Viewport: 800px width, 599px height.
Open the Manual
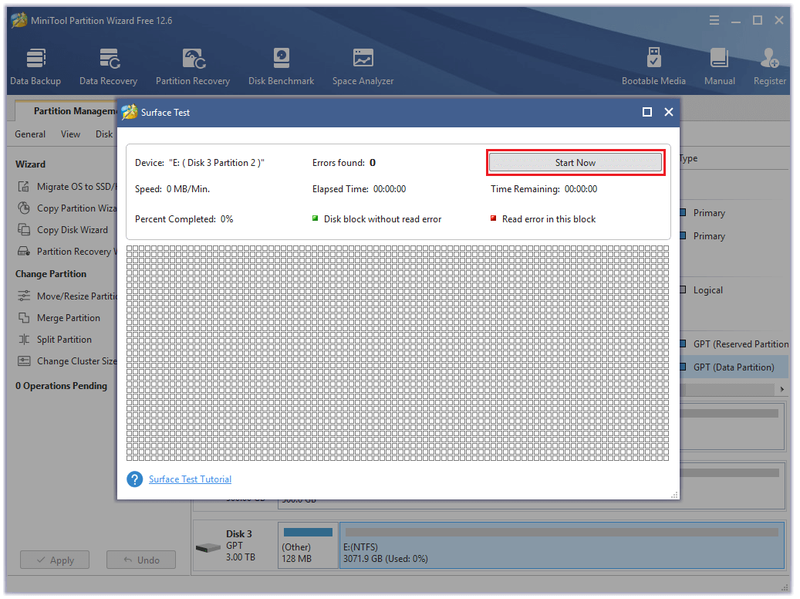coord(719,66)
